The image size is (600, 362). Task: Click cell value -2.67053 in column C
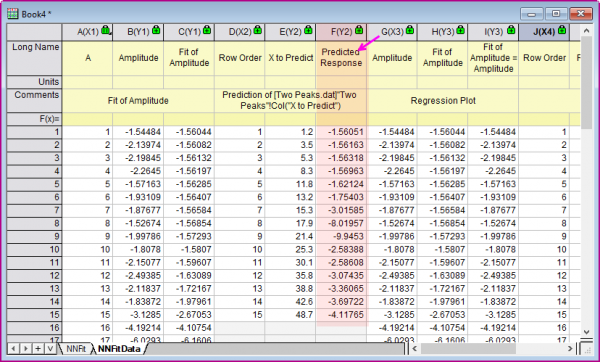pyautogui.click(x=189, y=315)
